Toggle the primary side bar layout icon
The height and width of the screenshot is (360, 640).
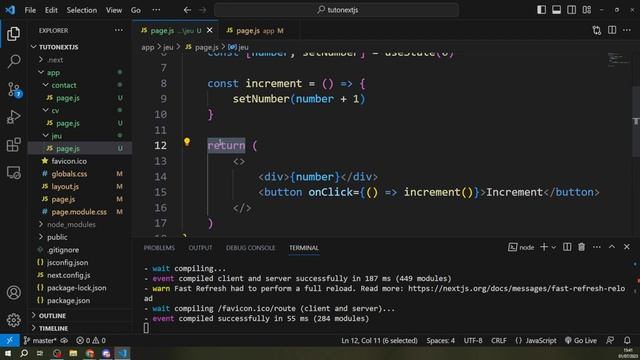pyautogui.click(x=541, y=10)
